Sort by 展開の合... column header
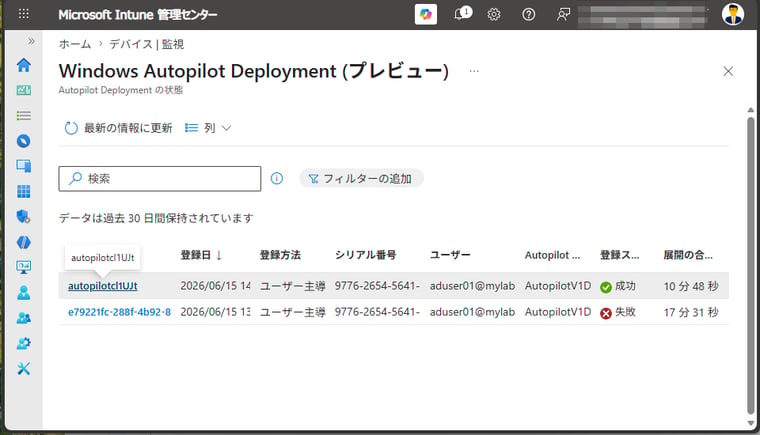The height and width of the screenshot is (435, 760). coord(688,255)
